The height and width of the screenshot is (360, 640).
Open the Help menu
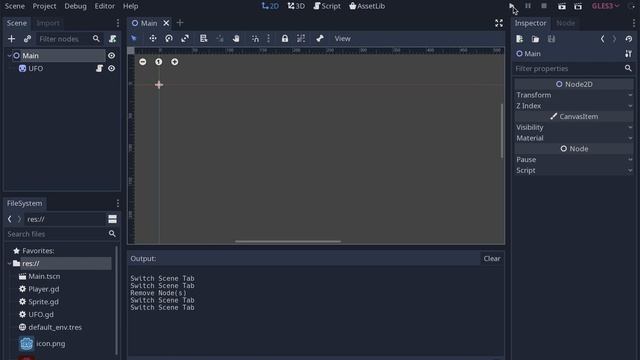pos(131,6)
